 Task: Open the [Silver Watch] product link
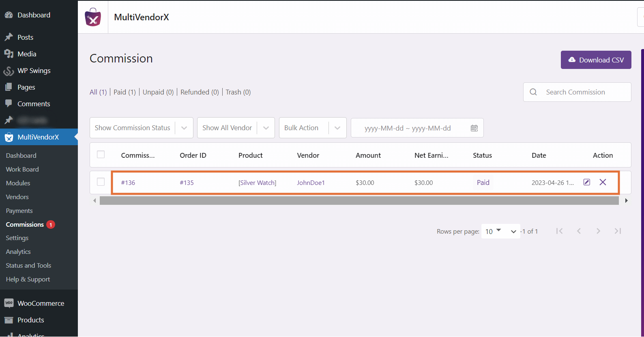[258, 183]
